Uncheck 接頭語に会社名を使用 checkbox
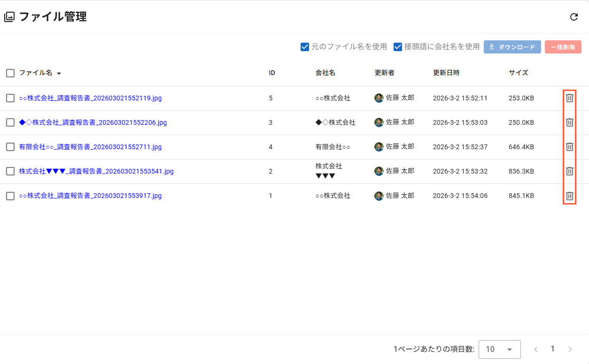The height and width of the screenshot is (364, 589). 398,47
